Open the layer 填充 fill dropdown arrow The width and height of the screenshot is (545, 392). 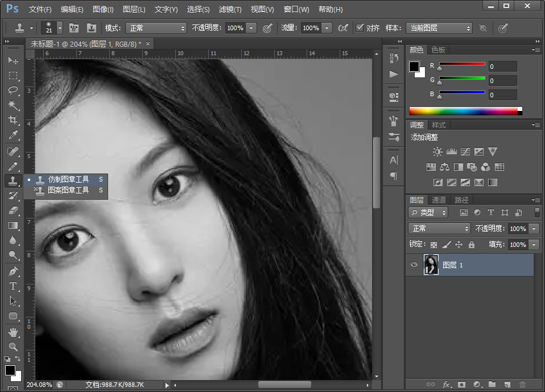click(534, 245)
